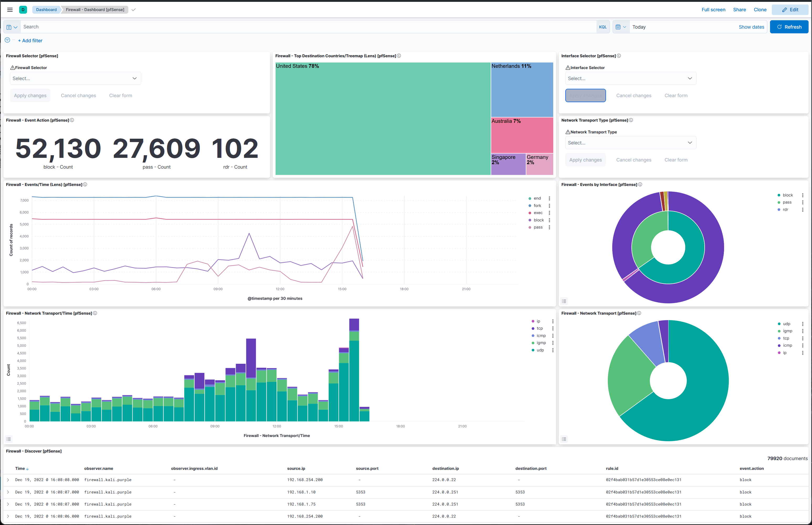Image resolution: width=812 pixels, height=525 pixels.
Task: Open options dots for udp legend in pie
Action: 803,324
